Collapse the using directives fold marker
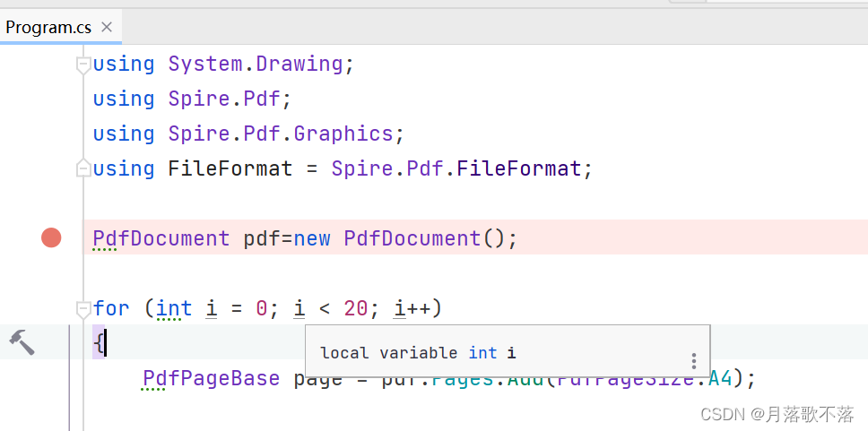This screenshot has height=431, width=868. (x=83, y=65)
